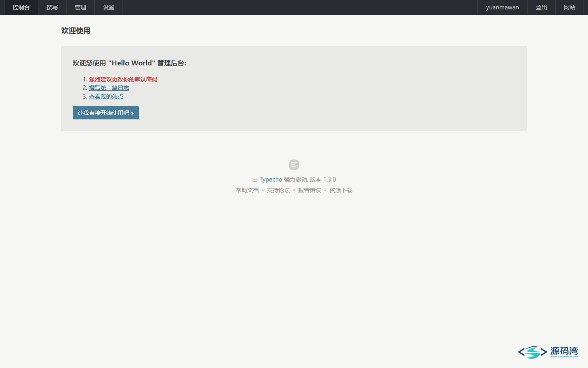Click the link 强烈建议更改你的默认密码

pyautogui.click(x=123, y=79)
